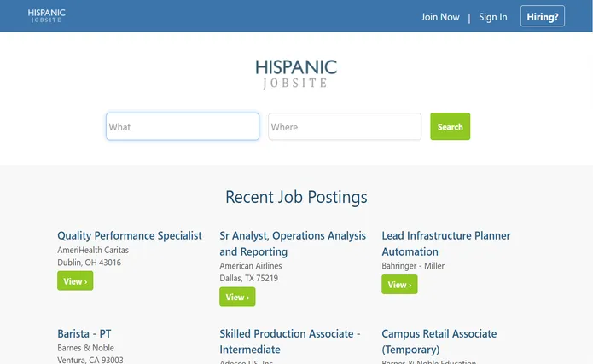Focus the What search field

coord(183,126)
